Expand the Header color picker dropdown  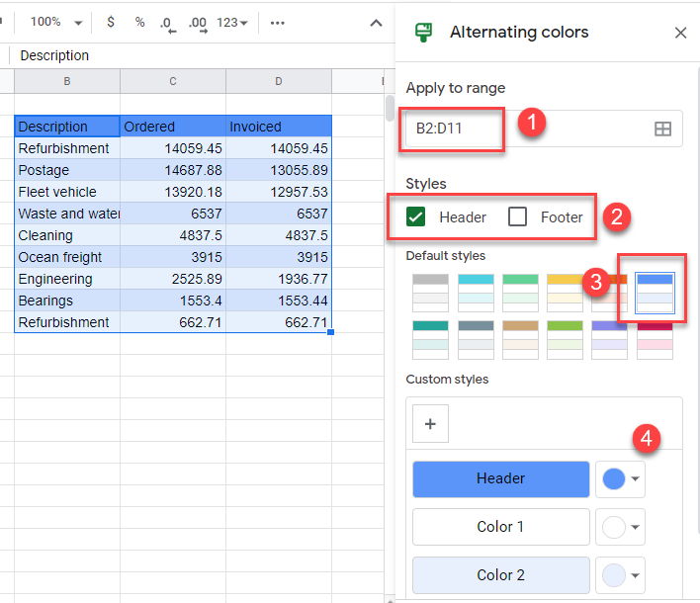[620, 478]
